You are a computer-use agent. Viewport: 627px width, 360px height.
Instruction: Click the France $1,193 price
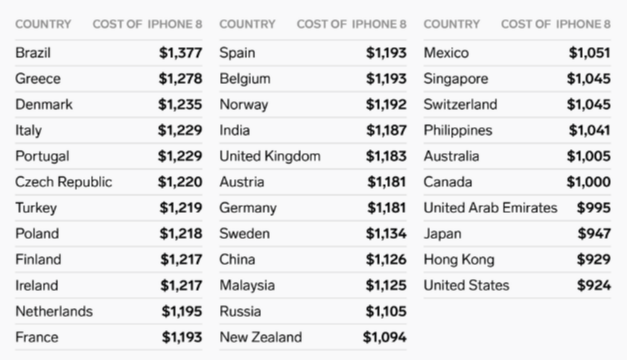[x=182, y=337]
